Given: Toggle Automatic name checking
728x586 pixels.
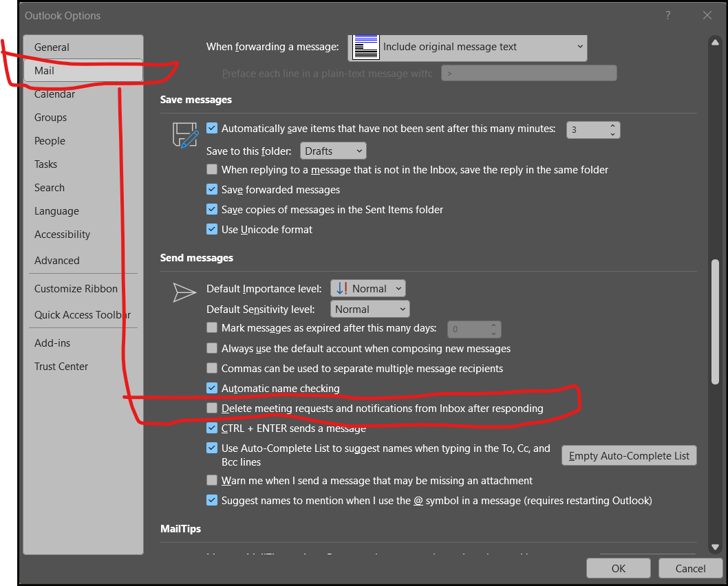Looking at the screenshot, I should pyautogui.click(x=212, y=388).
